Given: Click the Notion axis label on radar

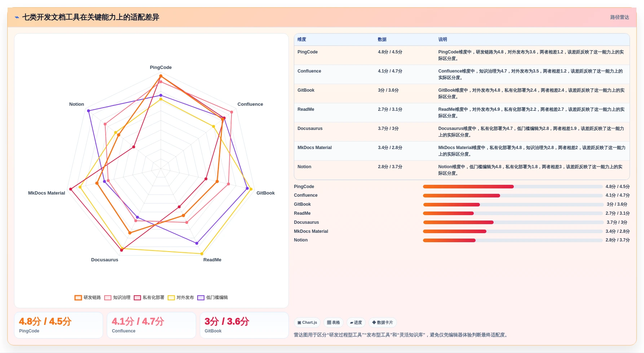Looking at the screenshot, I should (x=76, y=104).
